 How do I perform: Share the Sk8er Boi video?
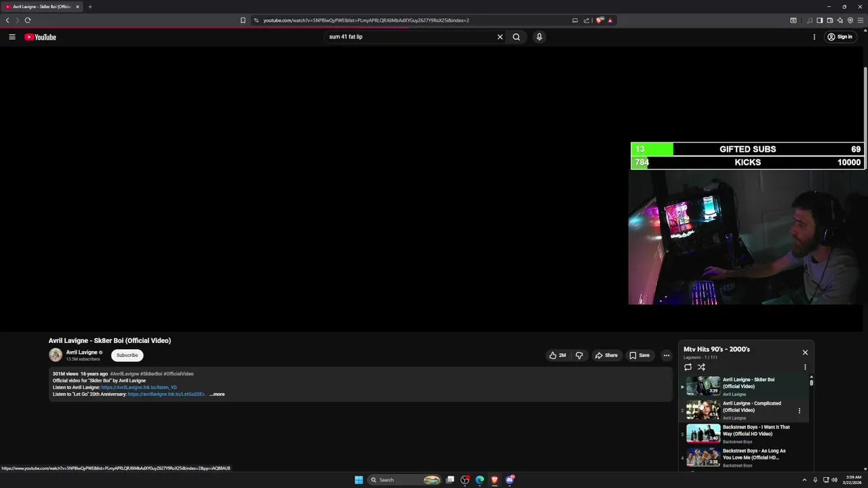coord(606,355)
